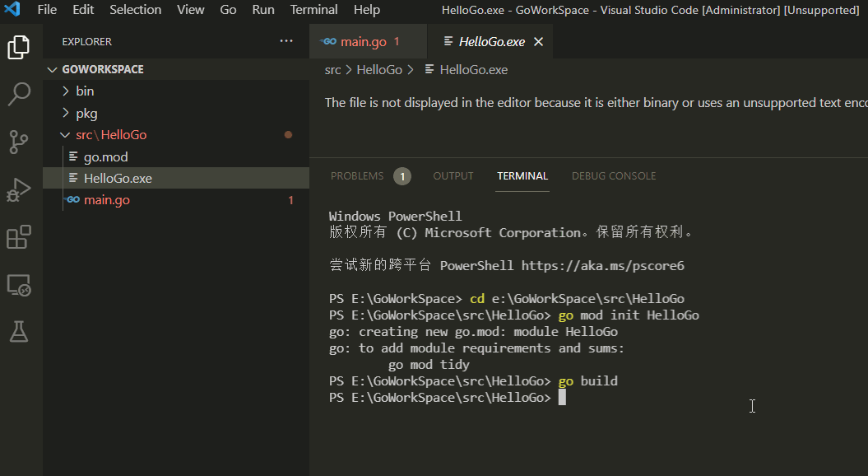The width and height of the screenshot is (868, 476).
Task: Click the aka.ms/pscore6 link in terminal
Action: coord(603,265)
